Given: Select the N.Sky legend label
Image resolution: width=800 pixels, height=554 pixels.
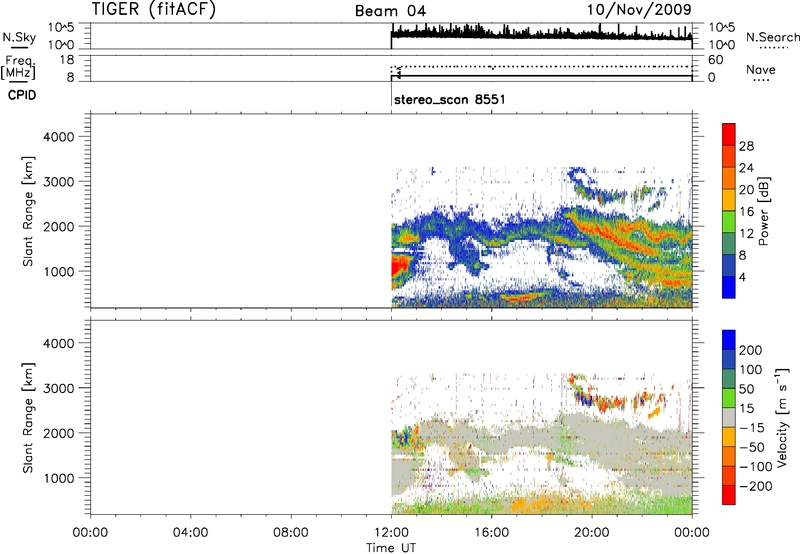Looking at the screenshot, I should pyautogui.click(x=19, y=37).
